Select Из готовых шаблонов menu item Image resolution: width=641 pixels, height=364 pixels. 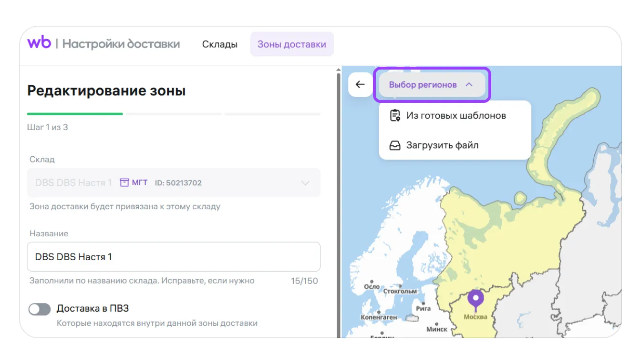[x=455, y=116]
